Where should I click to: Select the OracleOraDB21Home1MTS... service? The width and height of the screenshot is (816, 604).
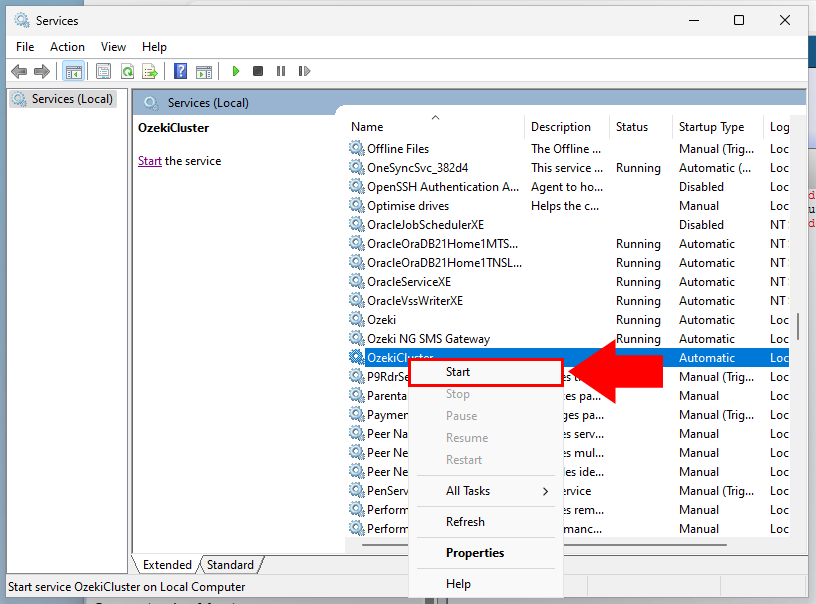(x=567, y=243)
